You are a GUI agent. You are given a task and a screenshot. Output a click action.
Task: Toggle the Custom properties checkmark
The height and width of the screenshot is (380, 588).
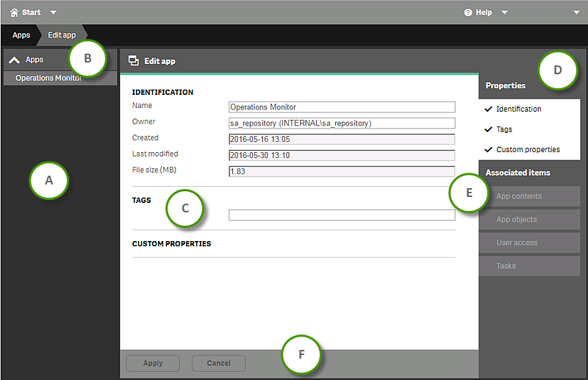pyautogui.click(x=489, y=150)
